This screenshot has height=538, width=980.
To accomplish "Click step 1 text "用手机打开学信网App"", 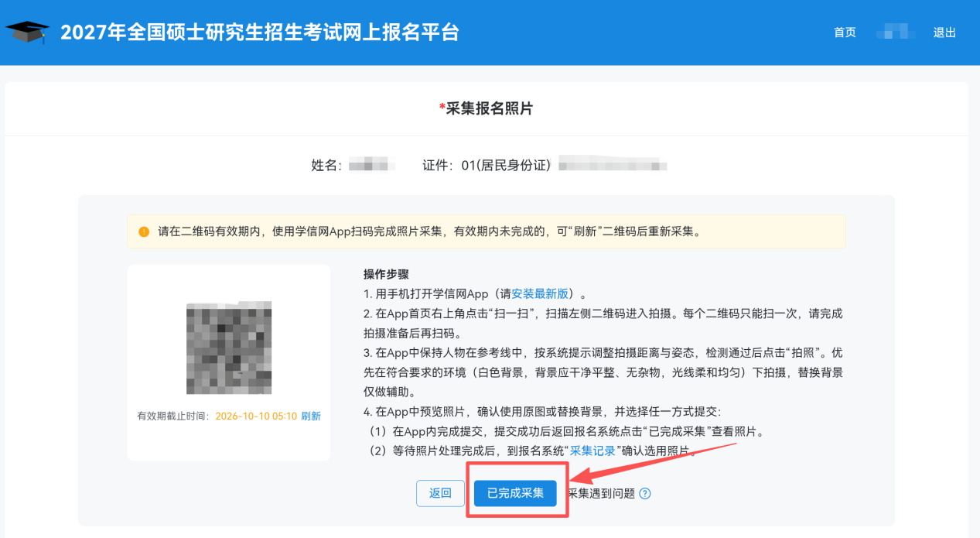I will coord(474,294).
